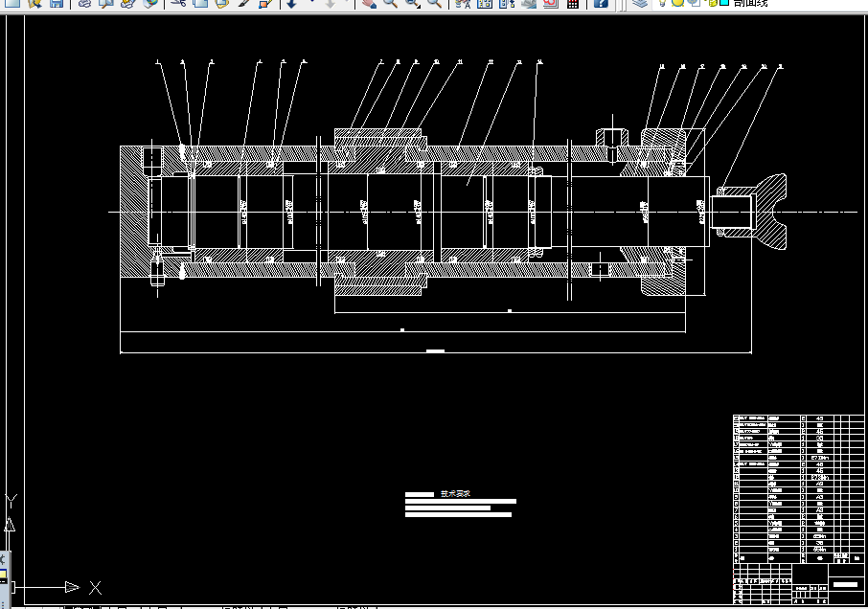Screen dimensions: 868x609
Task: Toggle layer freeze with the sun icon
Action: 677,2
